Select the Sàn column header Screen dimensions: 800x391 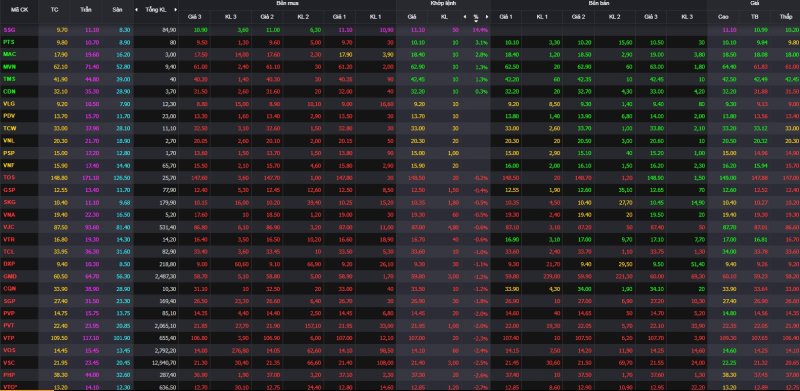[x=117, y=10]
